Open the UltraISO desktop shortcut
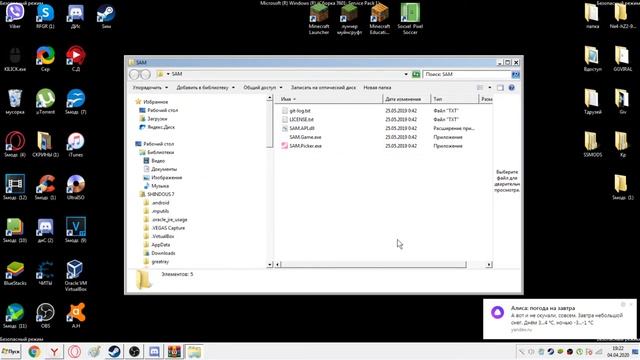Viewport: 640px width, 360px height. coord(76,187)
